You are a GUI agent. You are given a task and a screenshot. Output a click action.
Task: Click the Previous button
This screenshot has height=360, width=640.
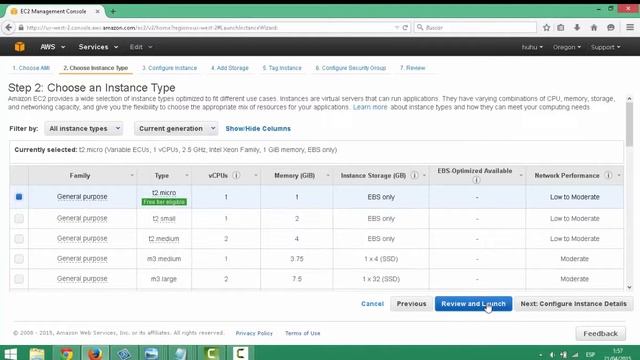click(x=411, y=304)
